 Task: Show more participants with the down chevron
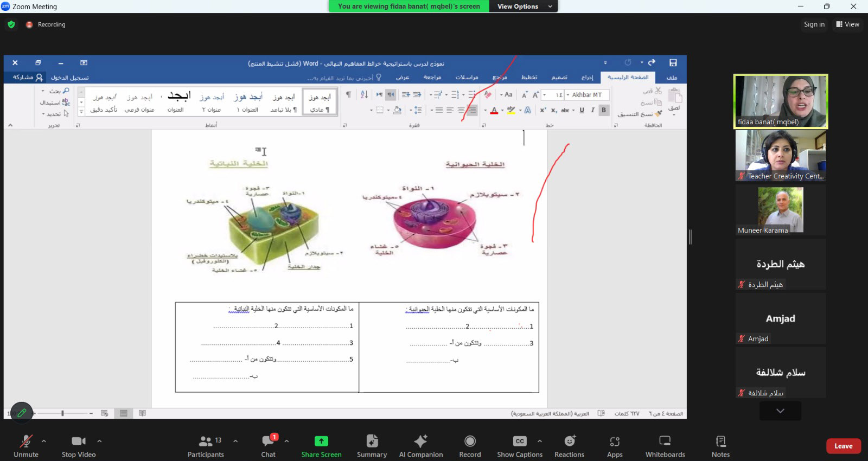(780, 411)
